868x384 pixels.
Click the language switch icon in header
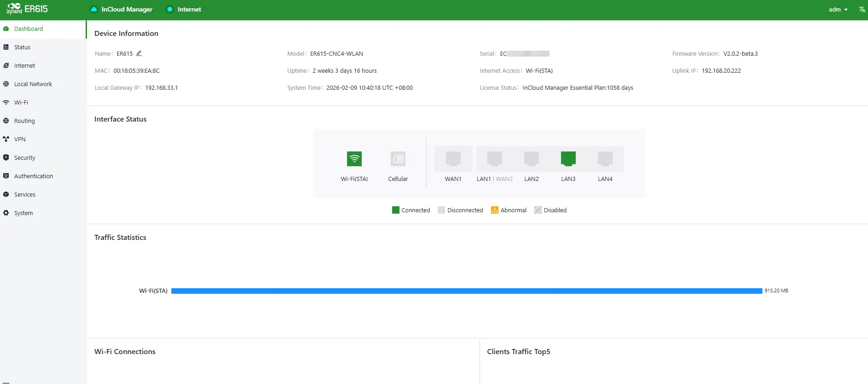click(862, 9)
